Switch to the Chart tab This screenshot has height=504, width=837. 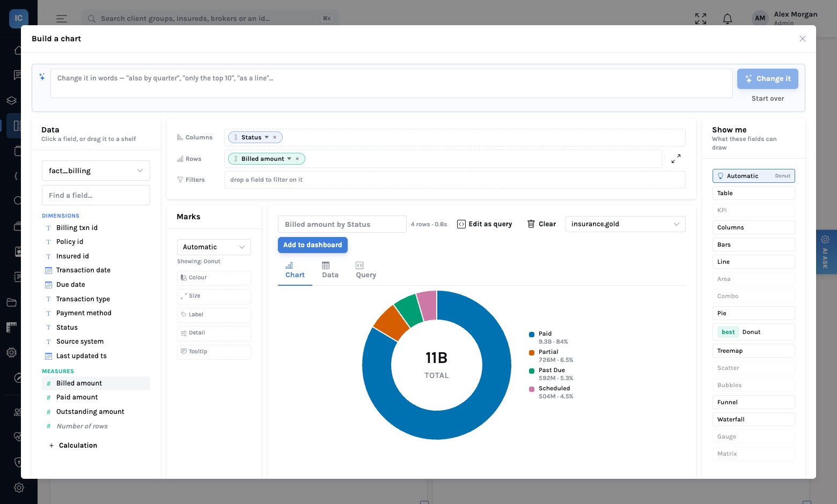click(295, 270)
